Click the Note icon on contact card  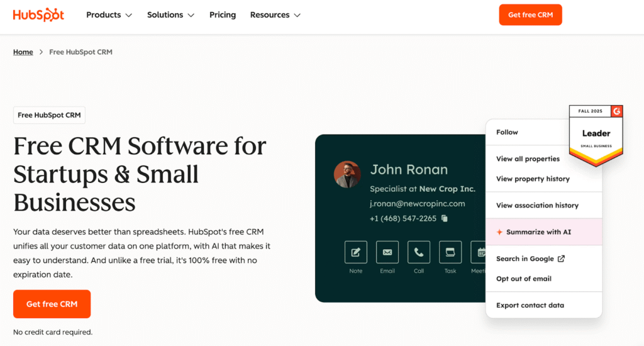356,252
